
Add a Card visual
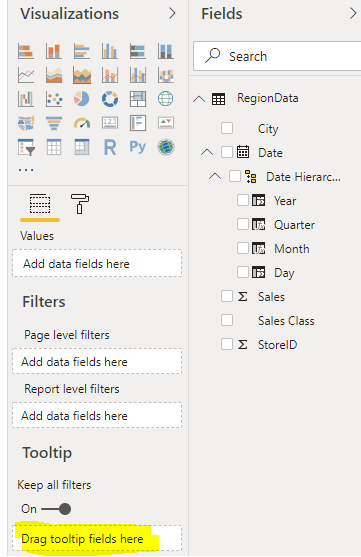[x=110, y=123]
